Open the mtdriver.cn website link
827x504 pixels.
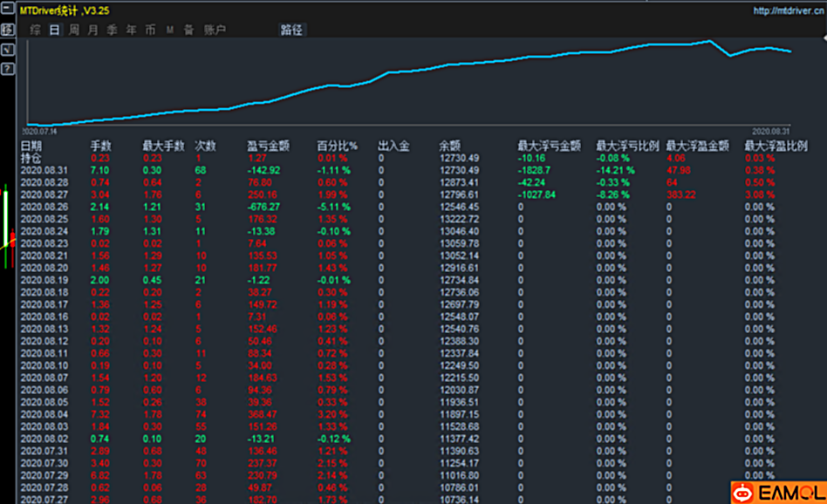pos(789,11)
